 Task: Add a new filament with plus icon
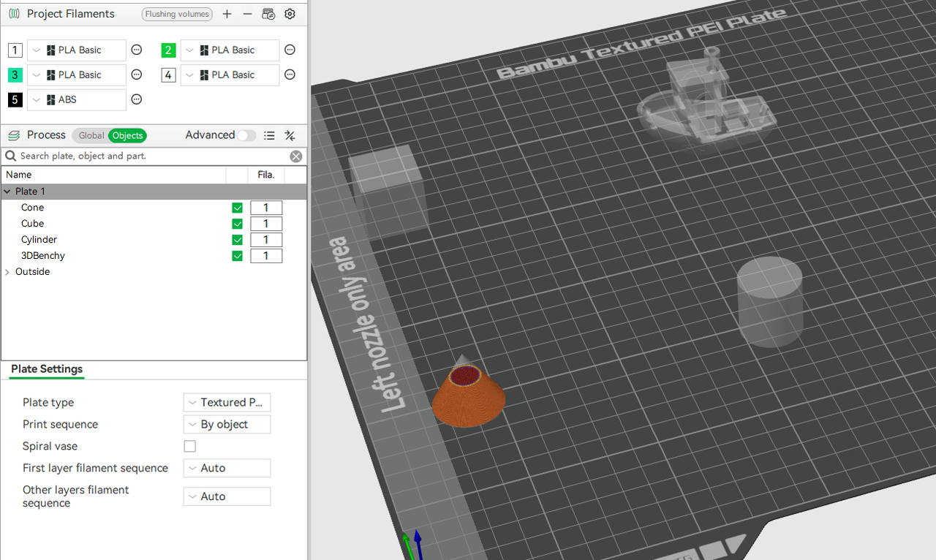[x=227, y=14]
